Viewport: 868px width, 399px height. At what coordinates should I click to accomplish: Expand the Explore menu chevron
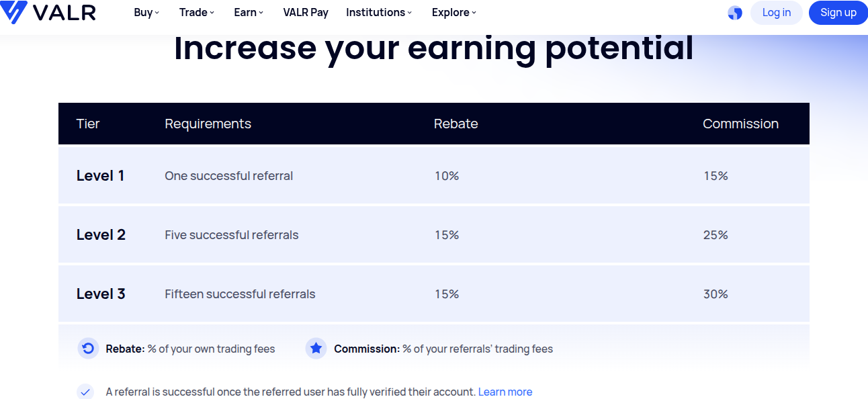474,13
